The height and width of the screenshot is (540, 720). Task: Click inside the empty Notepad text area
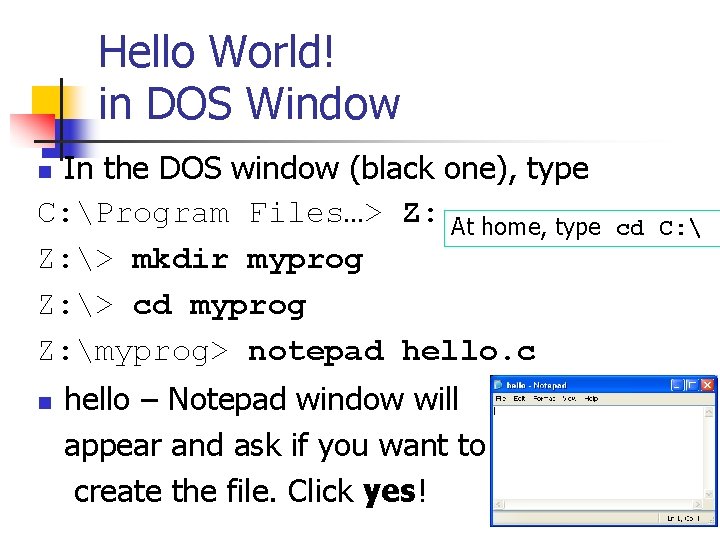coord(598,453)
